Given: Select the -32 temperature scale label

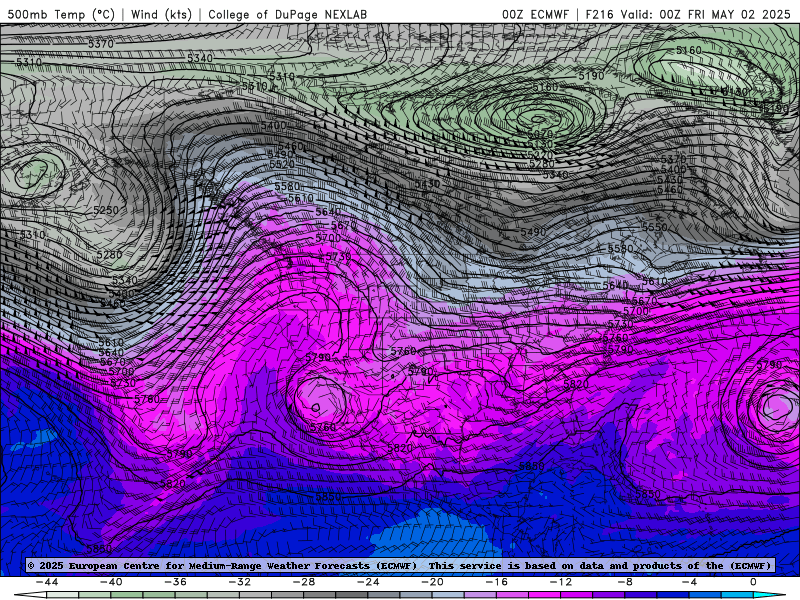Looking at the screenshot, I should coord(240,582).
